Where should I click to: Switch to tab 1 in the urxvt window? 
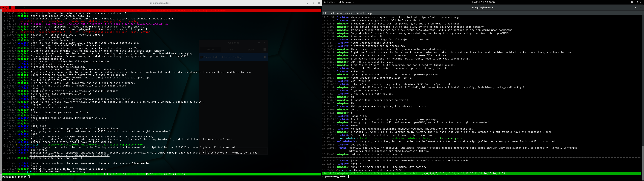pyautogui.click(x=13, y=8)
